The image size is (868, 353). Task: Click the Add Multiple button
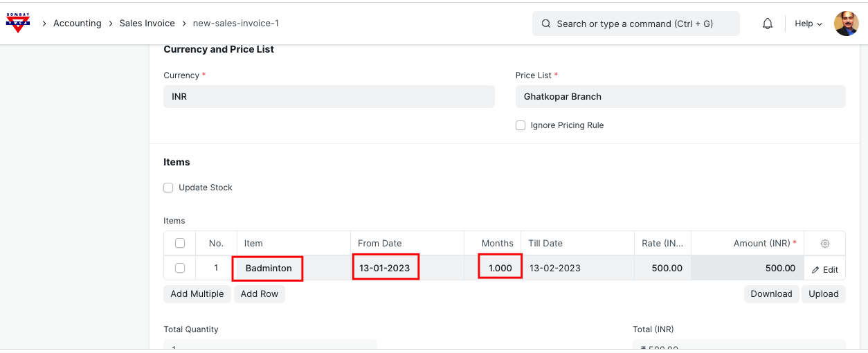pos(197,294)
